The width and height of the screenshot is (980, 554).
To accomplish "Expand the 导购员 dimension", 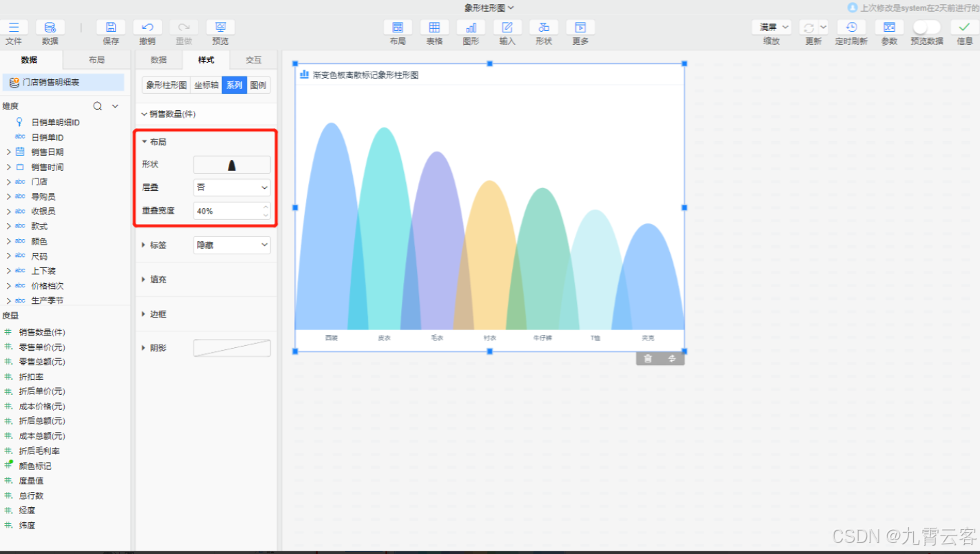I will click(8, 196).
